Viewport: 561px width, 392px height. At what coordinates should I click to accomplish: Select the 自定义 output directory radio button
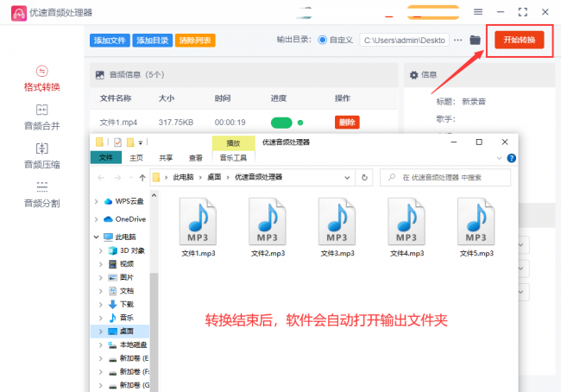[x=322, y=40]
